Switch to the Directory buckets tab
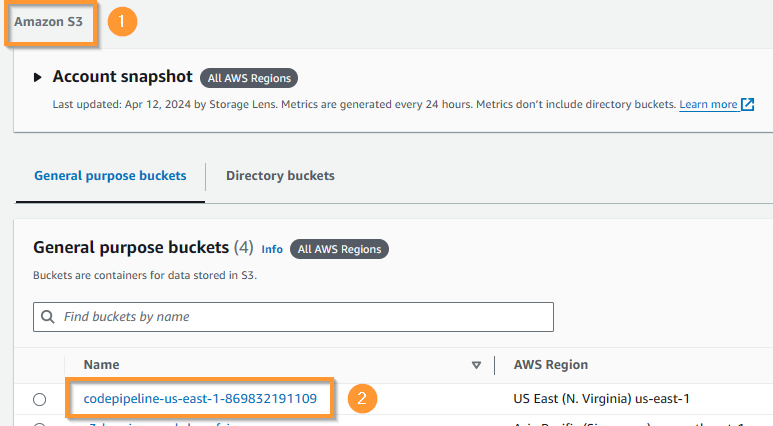 coord(280,176)
